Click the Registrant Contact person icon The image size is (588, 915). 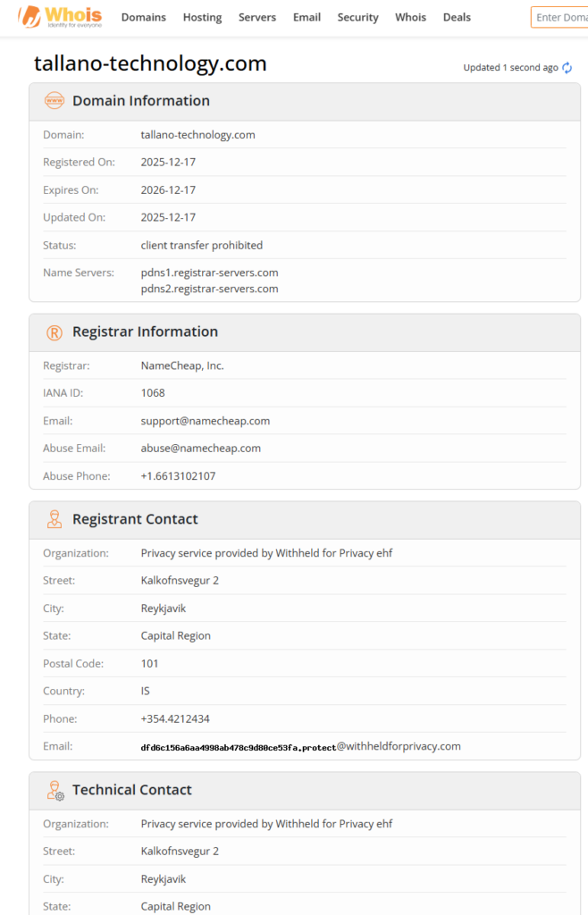54,519
